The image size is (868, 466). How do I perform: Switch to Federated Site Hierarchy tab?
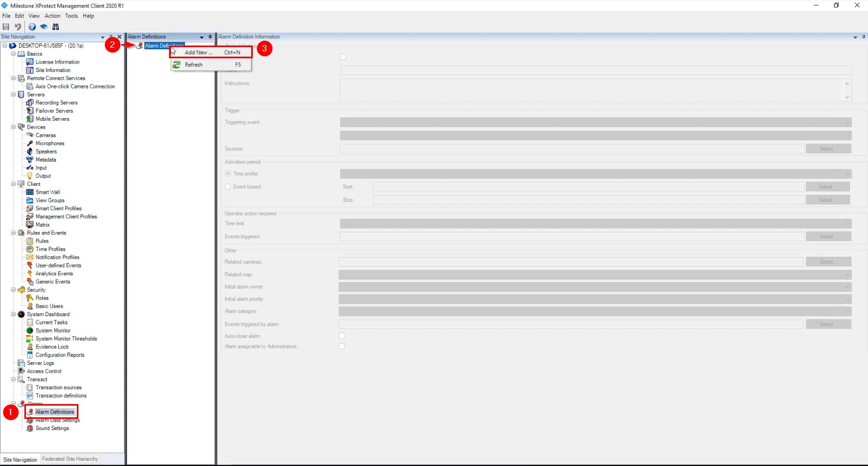(70, 459)
